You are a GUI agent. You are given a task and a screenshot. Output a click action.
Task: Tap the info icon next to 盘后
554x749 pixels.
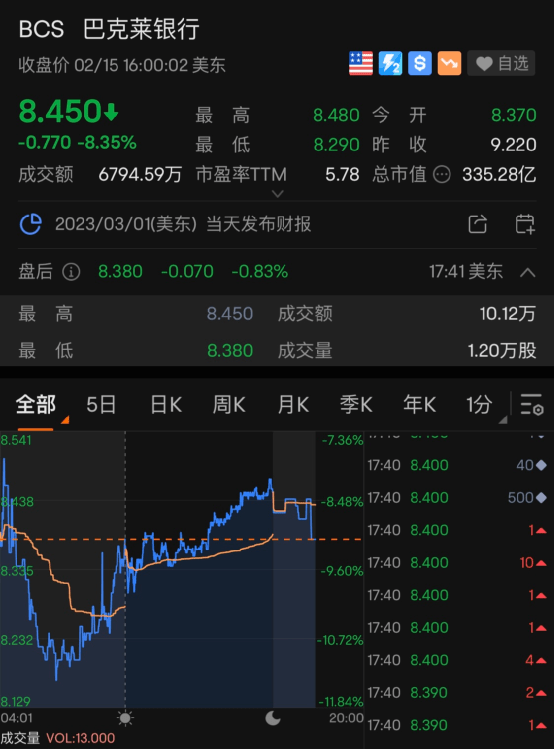pyautogui.click(x=71, y=272)
